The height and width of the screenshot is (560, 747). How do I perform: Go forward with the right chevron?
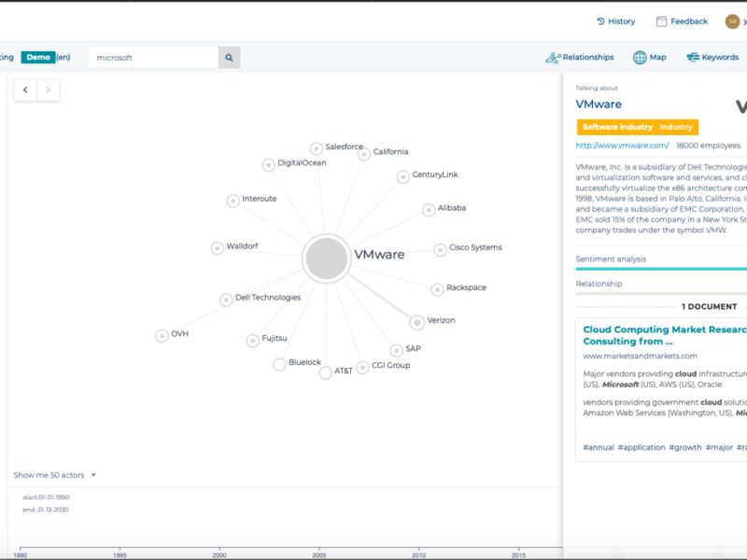(49, 90)
